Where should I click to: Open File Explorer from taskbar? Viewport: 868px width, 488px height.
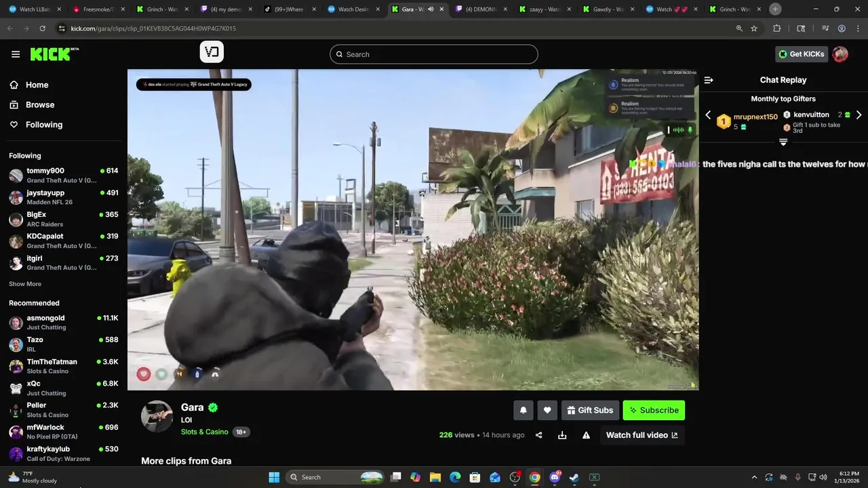[435, 477]
